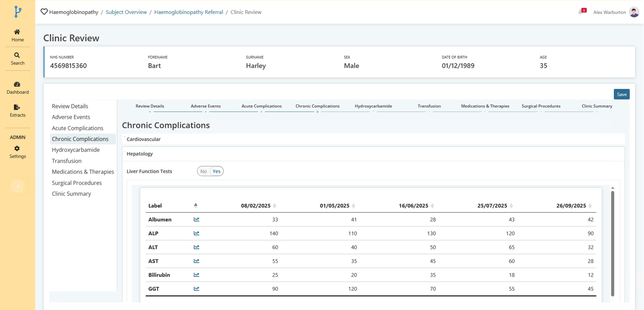The image size is (644, 310).
Task: Follow the Subject Overview breadcrumb link
Action: tap(126, 12)
